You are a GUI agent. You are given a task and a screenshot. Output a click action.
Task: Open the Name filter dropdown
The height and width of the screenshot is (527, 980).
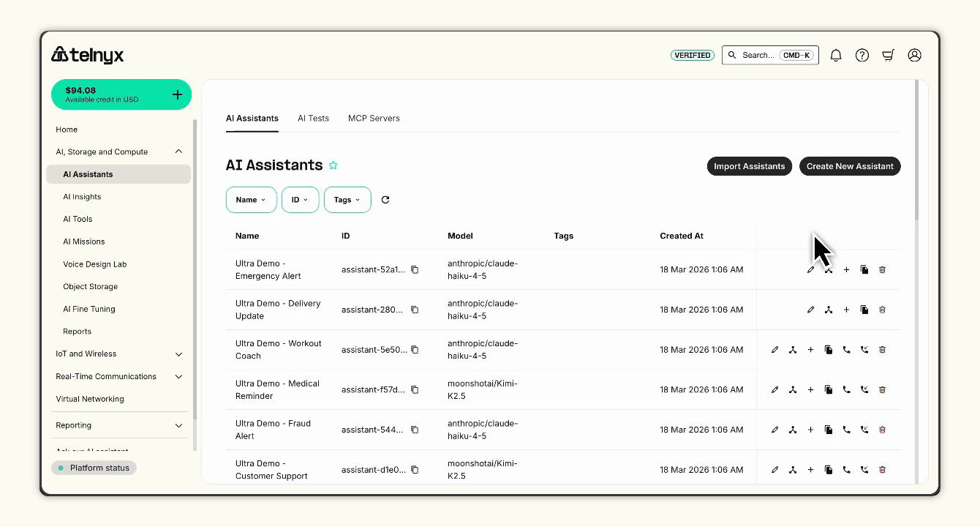click(251, 200)
